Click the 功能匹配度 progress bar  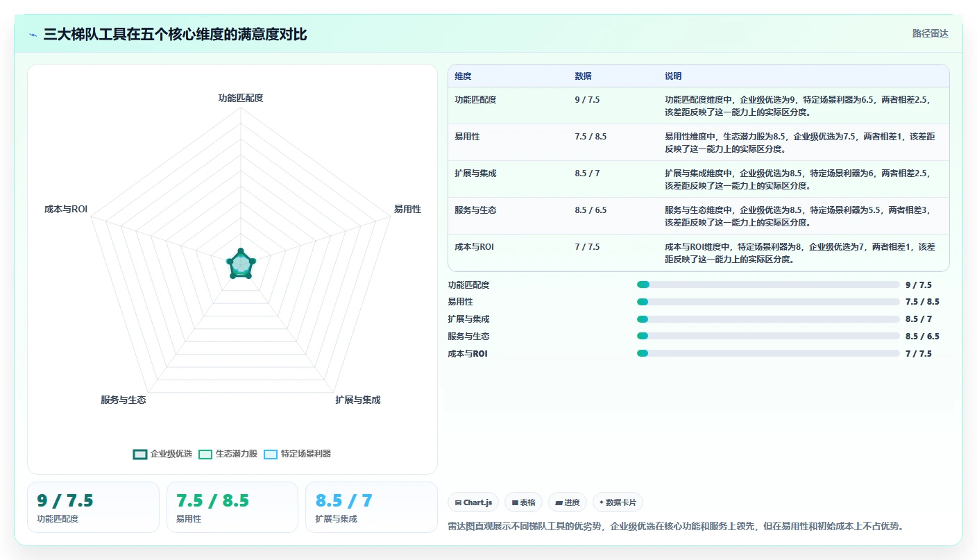pyautogui.click(x=768, y=285)
